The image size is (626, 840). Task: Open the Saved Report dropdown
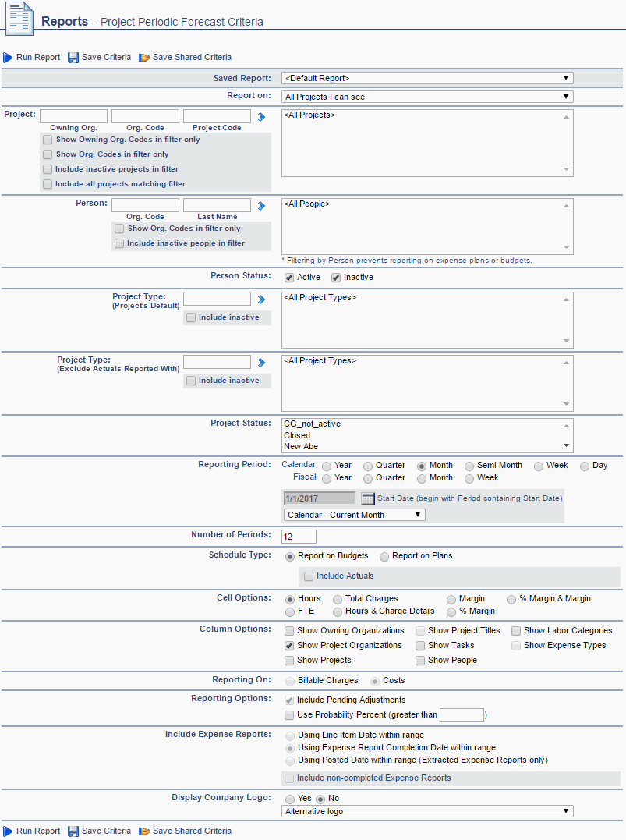427,78
